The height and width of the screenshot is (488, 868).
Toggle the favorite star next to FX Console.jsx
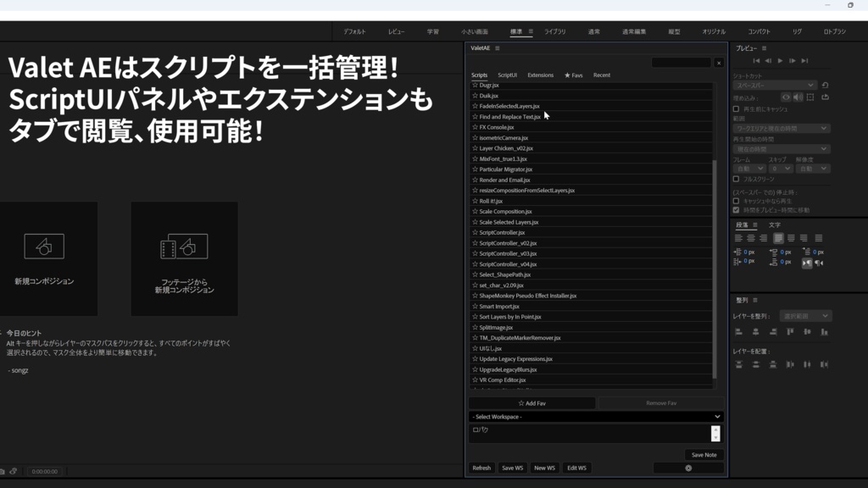475,126
